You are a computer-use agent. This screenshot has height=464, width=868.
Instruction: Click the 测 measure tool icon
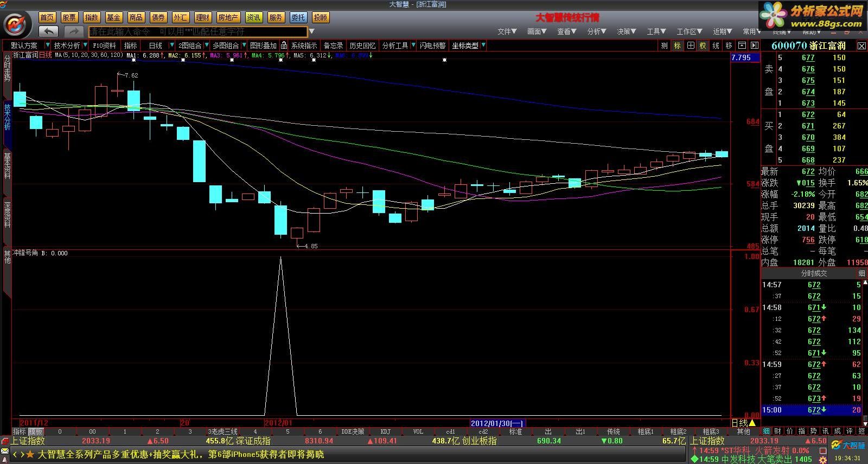point(664,46)
